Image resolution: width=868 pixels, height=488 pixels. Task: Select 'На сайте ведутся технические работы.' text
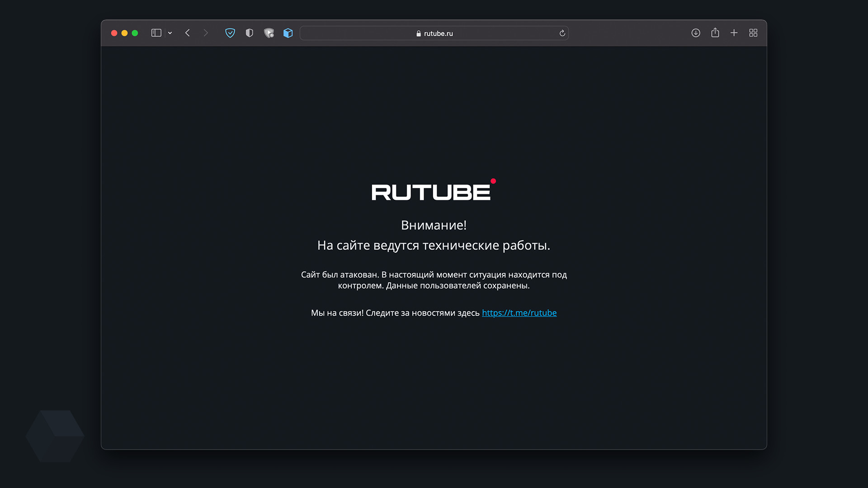click(x=434, y=245)
